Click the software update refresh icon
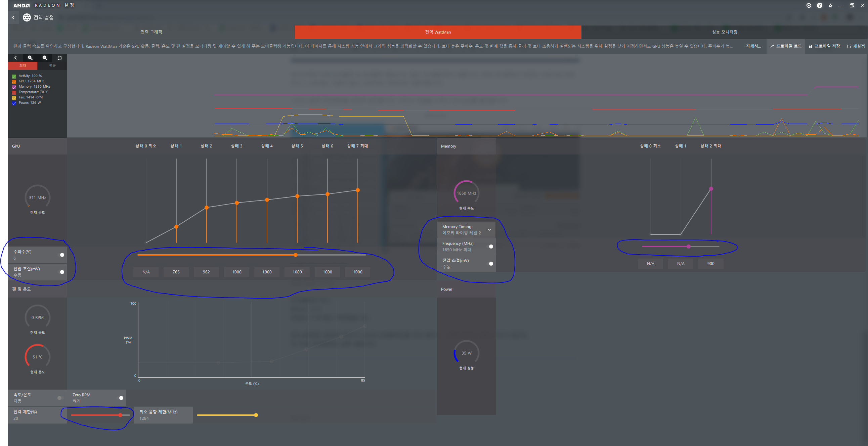Image resolution: width=868 pixels, height=446 pixels. tap(809, 5)
